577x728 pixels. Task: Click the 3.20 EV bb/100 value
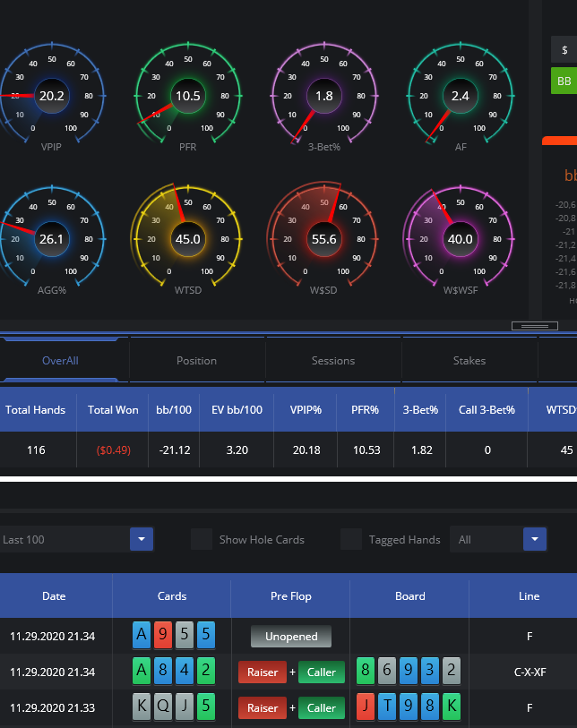(x=237, y=450)
